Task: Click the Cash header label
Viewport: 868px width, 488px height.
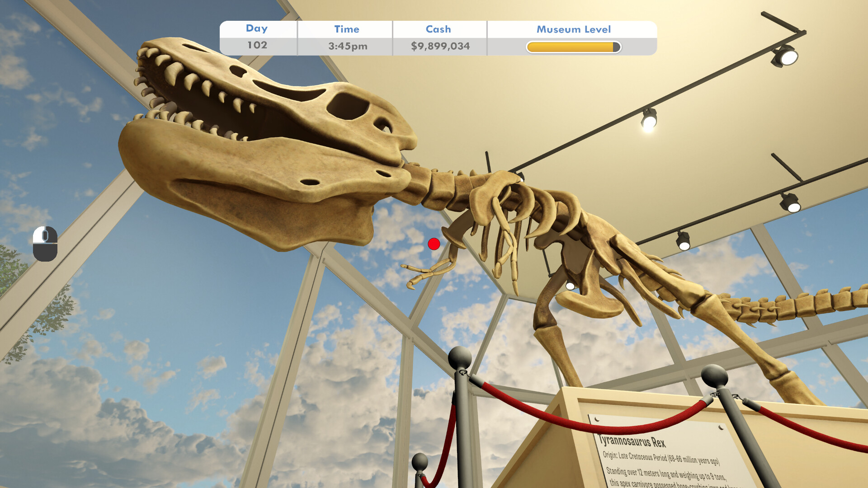Action: point(438,29)
